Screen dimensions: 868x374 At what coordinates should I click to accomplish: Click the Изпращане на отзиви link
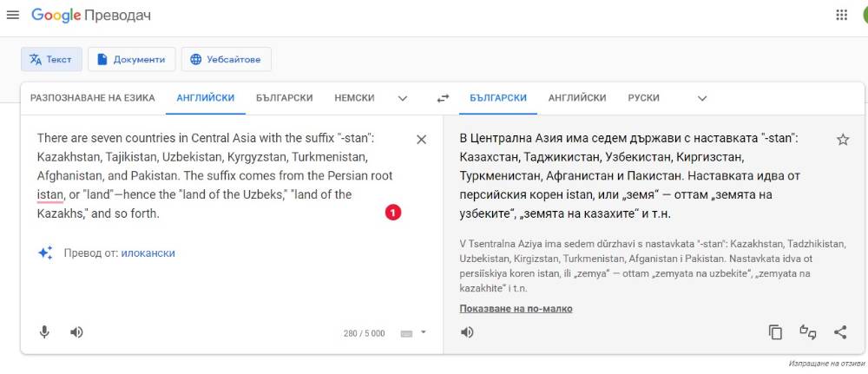[x=827, y=364]
